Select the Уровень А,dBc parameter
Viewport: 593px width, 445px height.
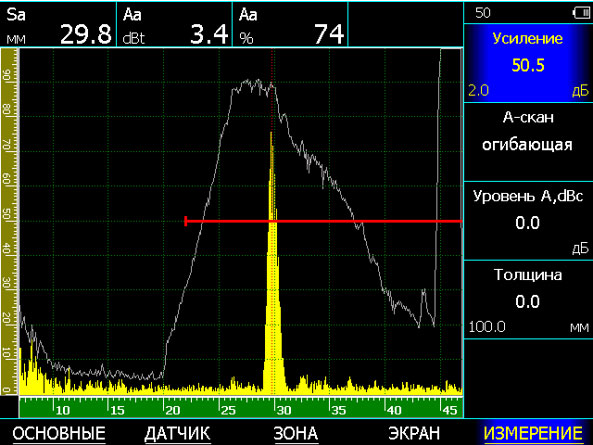[528, 221]
